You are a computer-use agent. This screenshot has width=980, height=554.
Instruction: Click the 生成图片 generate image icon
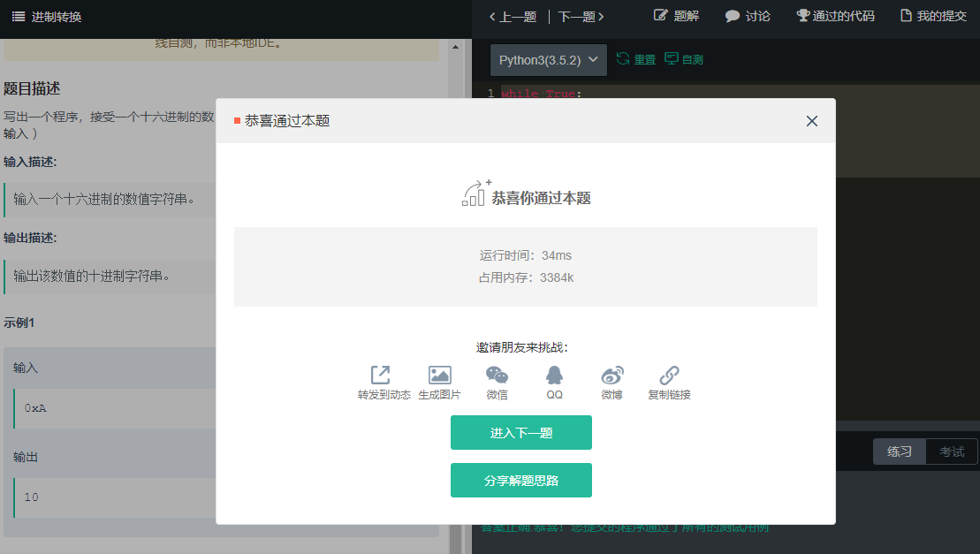point(439,375)
